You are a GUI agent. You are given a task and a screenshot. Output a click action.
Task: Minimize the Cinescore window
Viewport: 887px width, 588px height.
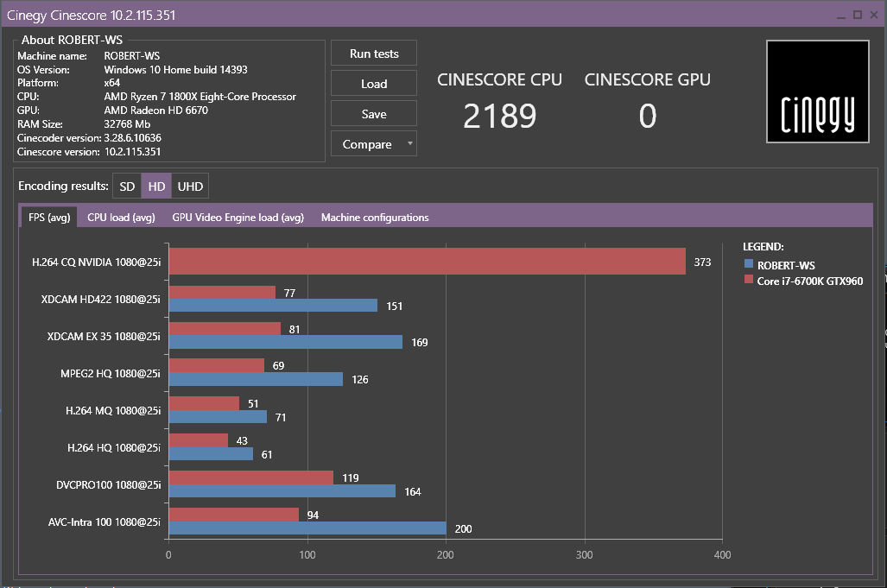click(x=840, y=16)
